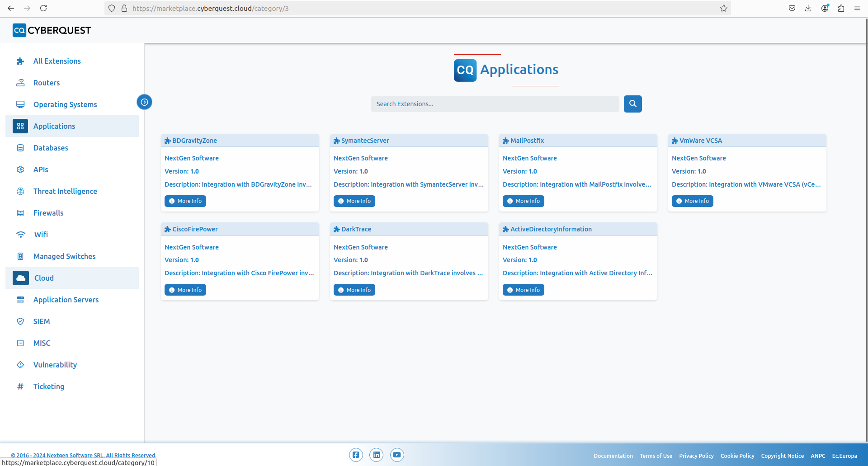Select Cloud category in sidebar
The height and width of the screenshot is (466, 868).
point(44,278)
